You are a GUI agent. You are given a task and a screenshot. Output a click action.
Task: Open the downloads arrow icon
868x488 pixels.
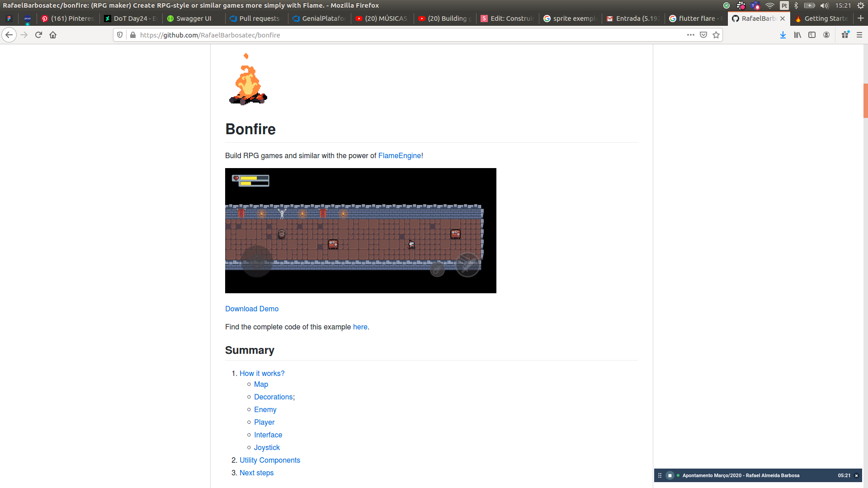click(x=783, y=35)
